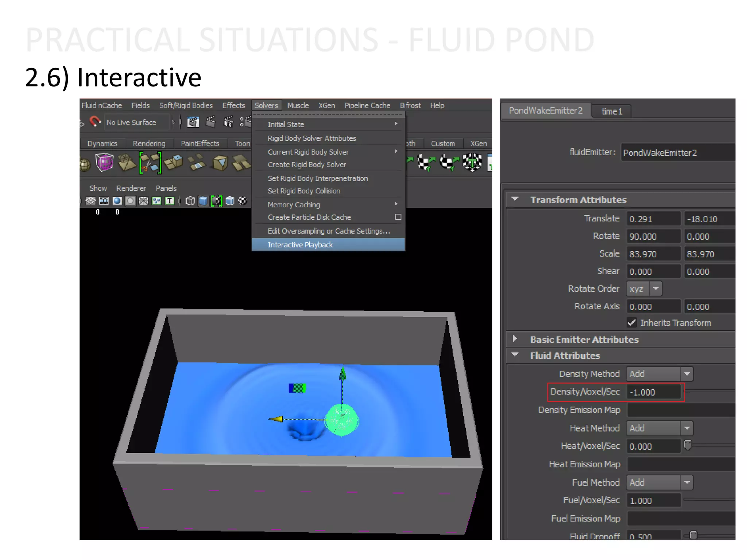Select the PaintEffects shelf tab
This screenshot has height=560, width=747.
(200, 144)
